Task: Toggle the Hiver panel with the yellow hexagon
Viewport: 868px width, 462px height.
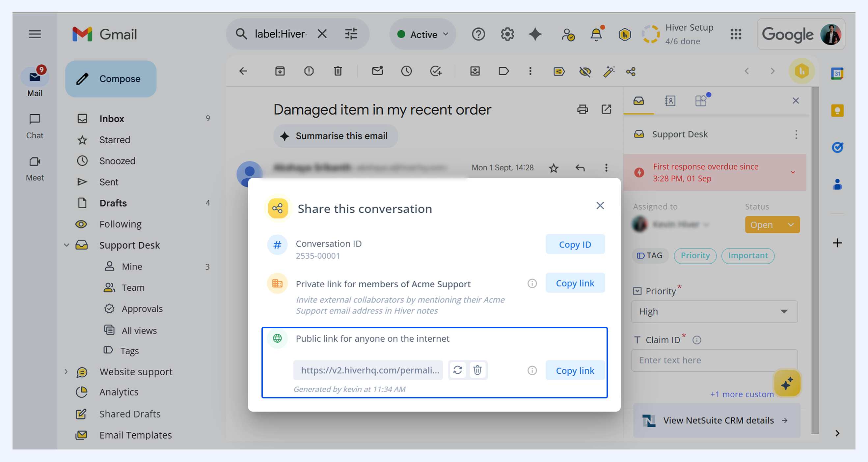Action: pyautogui.click(x=801, y=71)
